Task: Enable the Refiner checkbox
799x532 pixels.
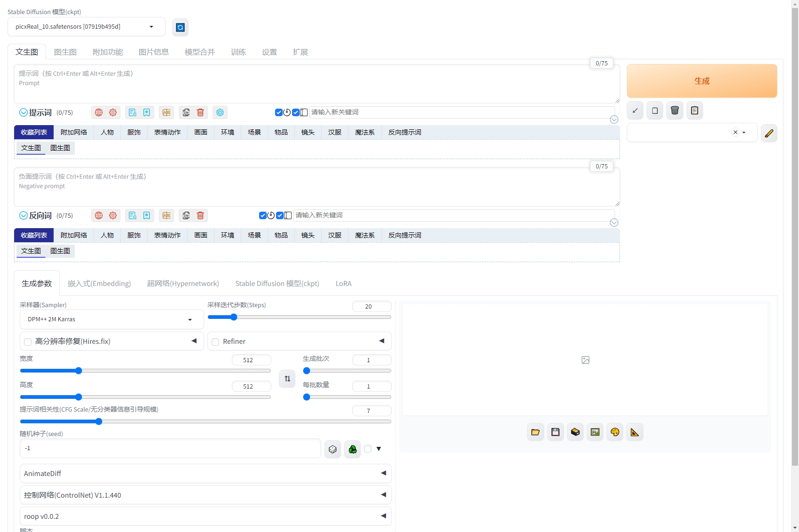Action: [x=215, y=342]
